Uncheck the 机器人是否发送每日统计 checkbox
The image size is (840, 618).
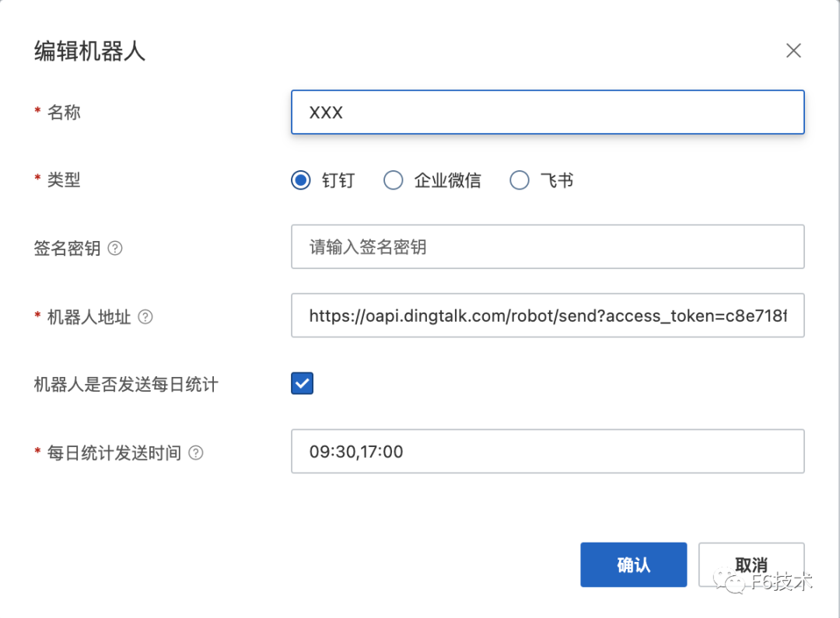pyautogui.click(x=303, y=384)
